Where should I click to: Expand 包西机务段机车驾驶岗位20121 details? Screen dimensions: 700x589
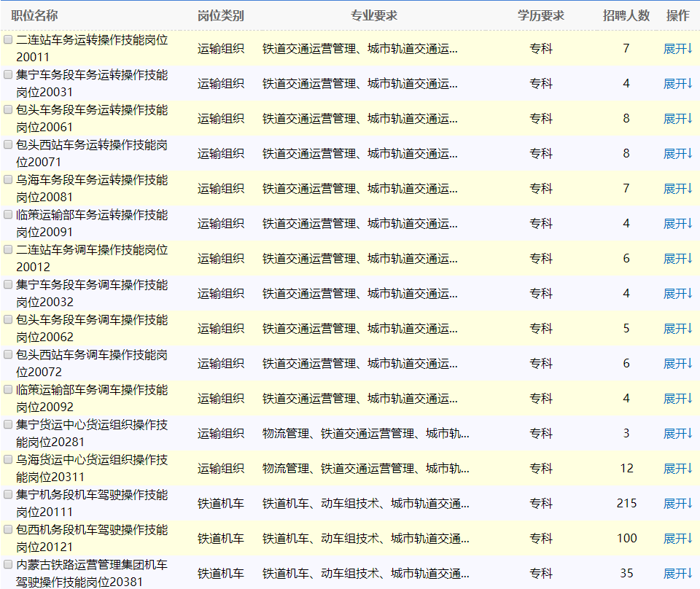click(x=677, y=539)
